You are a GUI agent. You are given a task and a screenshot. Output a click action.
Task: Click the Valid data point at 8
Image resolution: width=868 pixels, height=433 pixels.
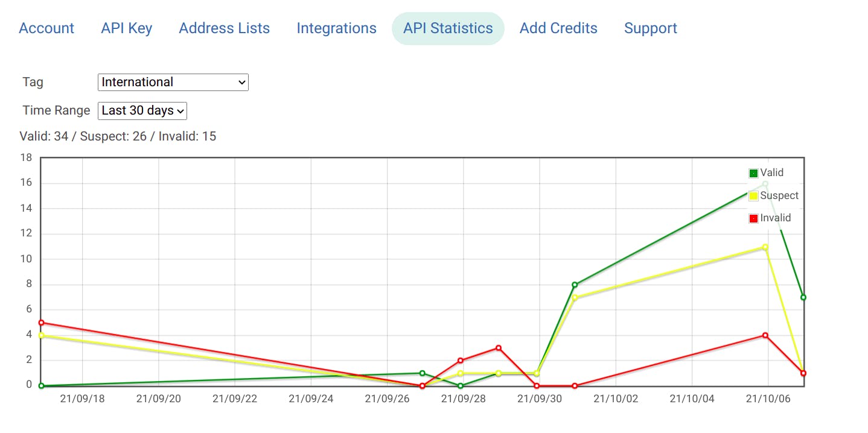[x=575, y=285]
